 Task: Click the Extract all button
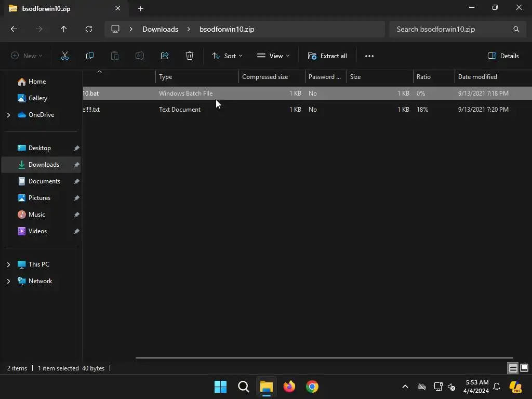point(327,56)
